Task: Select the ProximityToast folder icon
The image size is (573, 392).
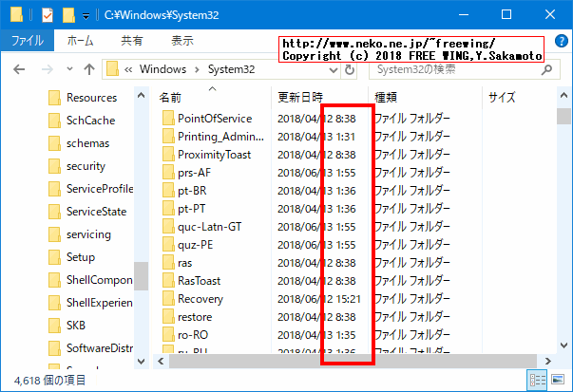Action: click(168, 155)
